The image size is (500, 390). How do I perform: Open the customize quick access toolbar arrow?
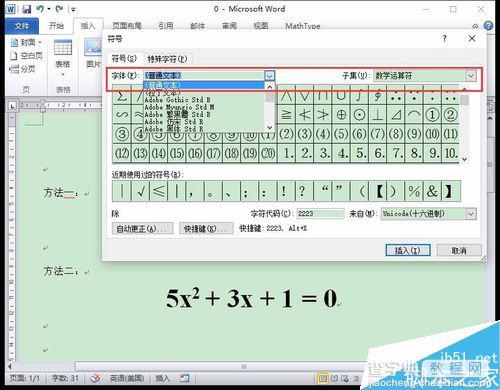[x=73, y=9]
